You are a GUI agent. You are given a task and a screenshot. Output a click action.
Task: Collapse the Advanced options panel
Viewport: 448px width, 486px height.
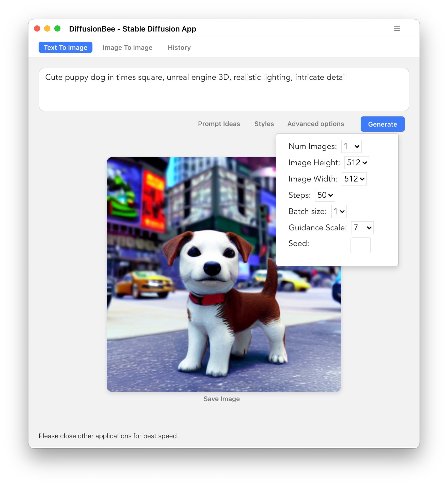[315, 124]
